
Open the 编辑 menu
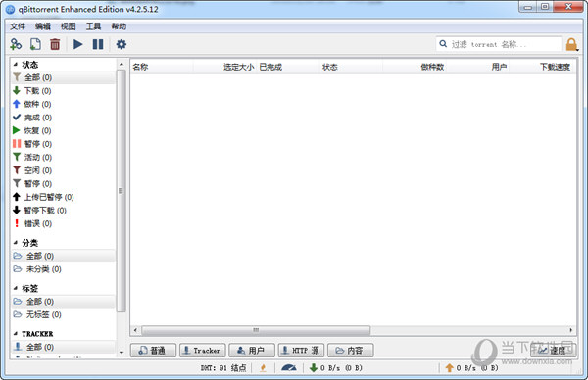pos(43,26)
